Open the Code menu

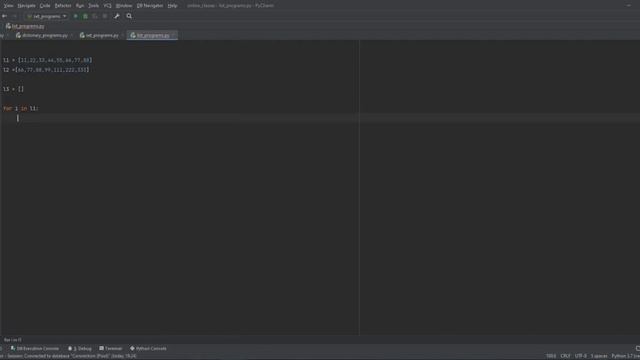tap(45, 6)
